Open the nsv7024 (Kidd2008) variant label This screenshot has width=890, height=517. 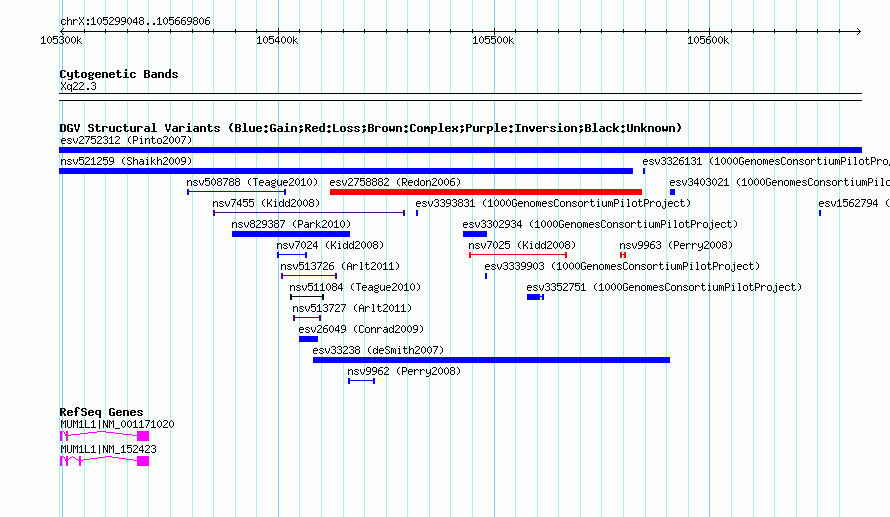click(x=330, y=245)
